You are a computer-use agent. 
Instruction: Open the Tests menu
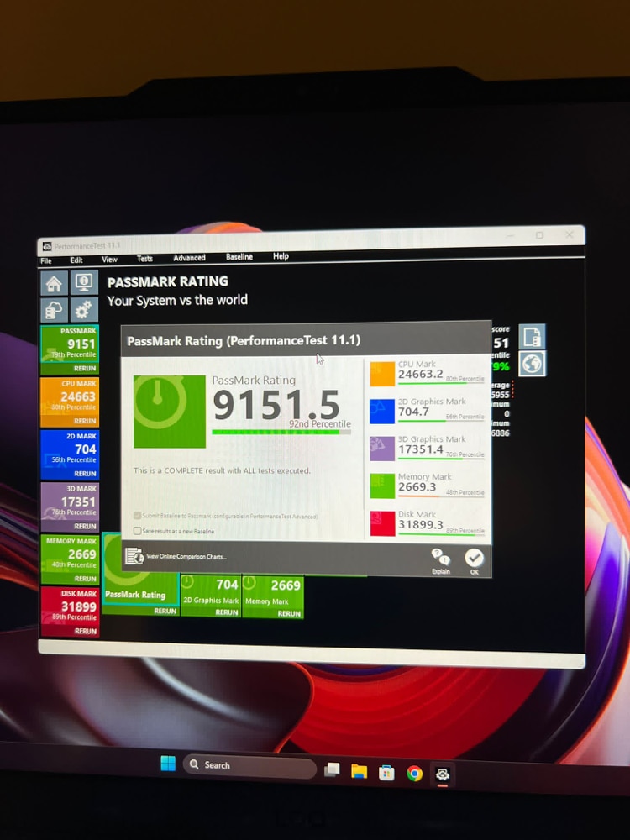click(144, 259)
